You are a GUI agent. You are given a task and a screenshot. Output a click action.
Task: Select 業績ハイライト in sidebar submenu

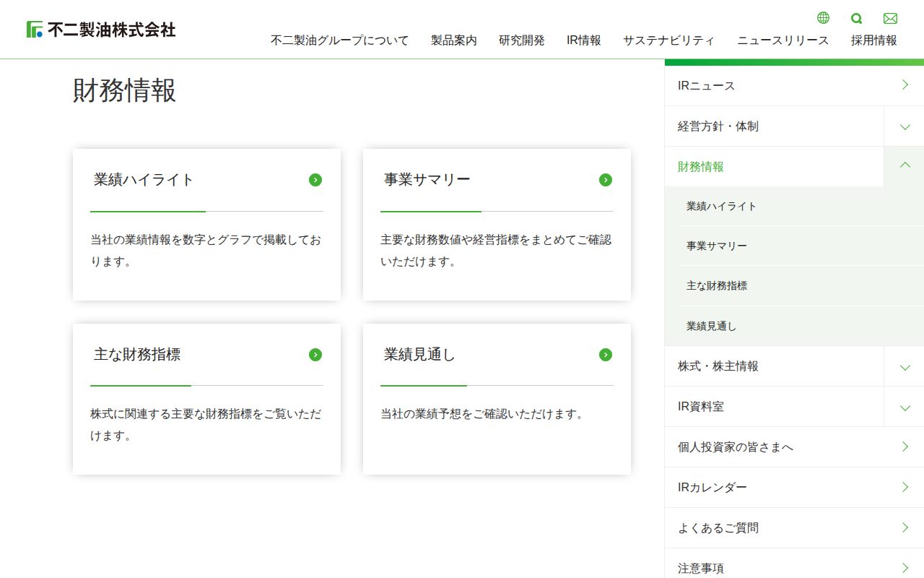click(801, 206)
